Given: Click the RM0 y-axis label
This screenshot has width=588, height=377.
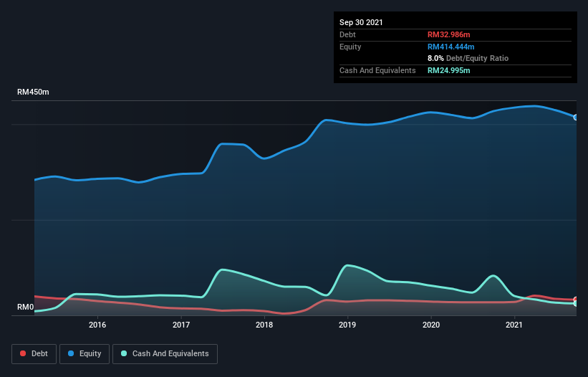Looking at the screenshot, I should [25, 307].
